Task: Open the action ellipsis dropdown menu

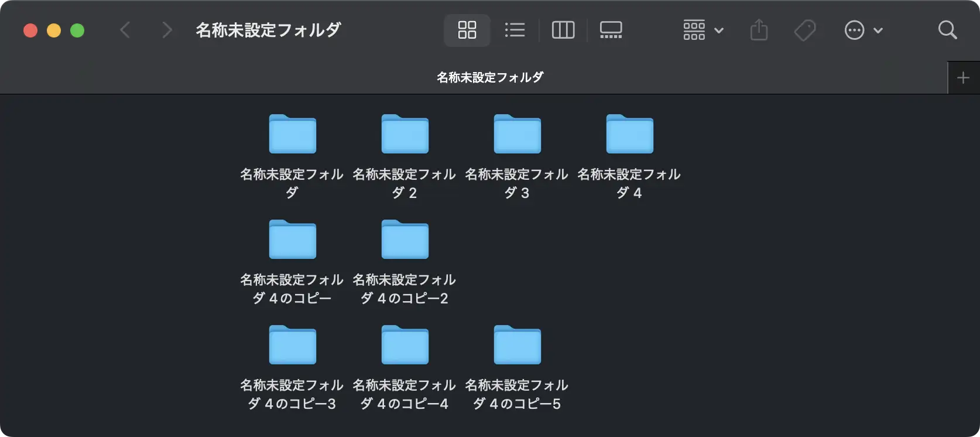Action: click(863, 30)
